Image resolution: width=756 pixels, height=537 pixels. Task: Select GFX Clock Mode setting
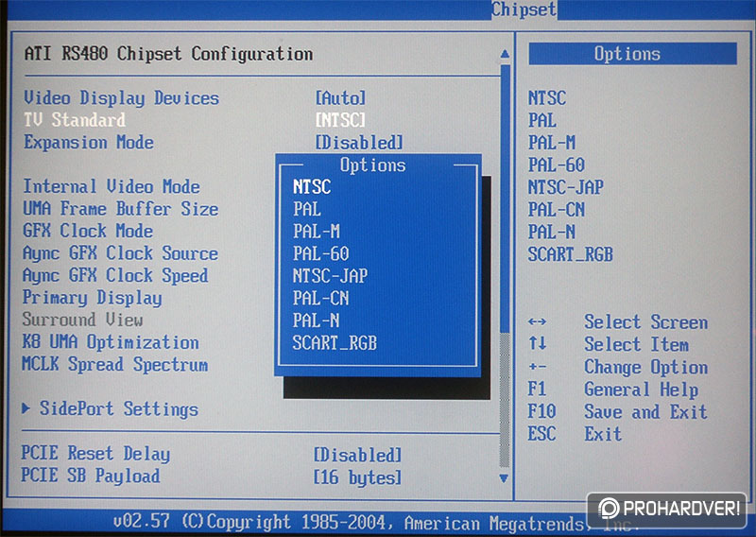(88, 231)
